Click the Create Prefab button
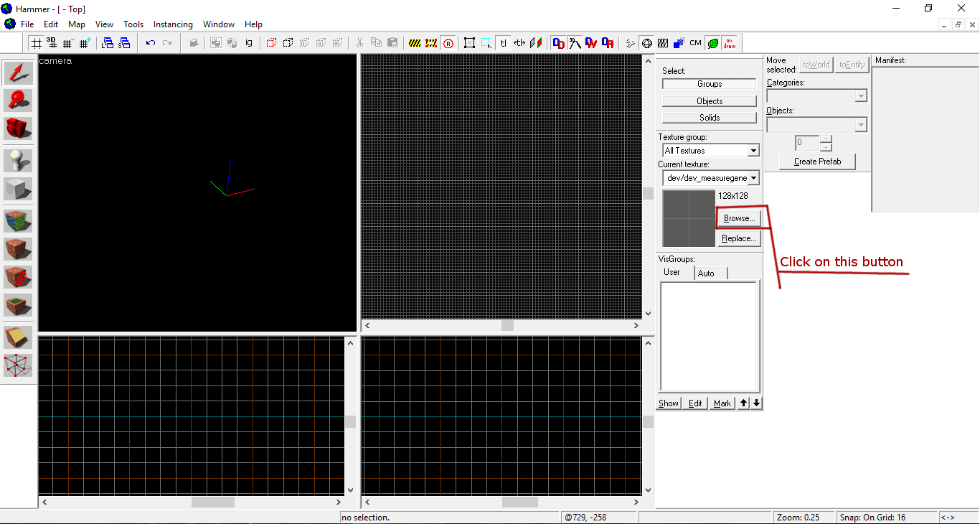Screen dimensions: 980x524 (x=817, y=162)
